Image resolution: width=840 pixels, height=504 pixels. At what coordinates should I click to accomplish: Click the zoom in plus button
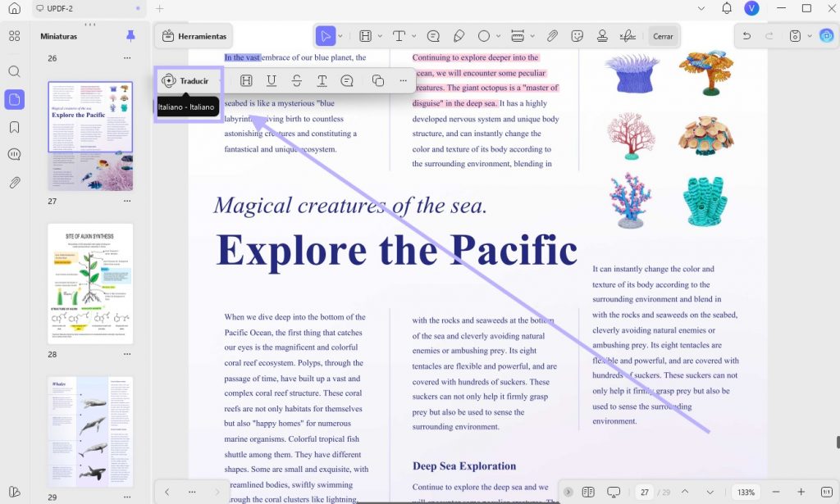pyautogui.click(x=801, y=492)
